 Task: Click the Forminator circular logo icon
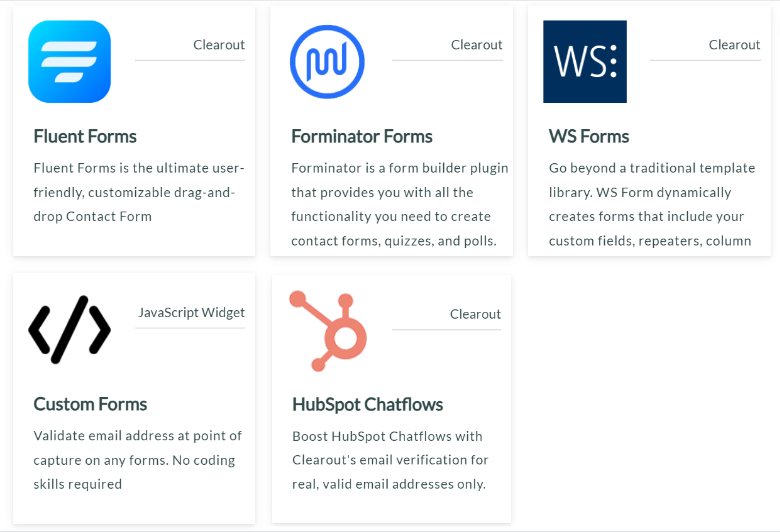pyautogui.click(x=327, y=62)
